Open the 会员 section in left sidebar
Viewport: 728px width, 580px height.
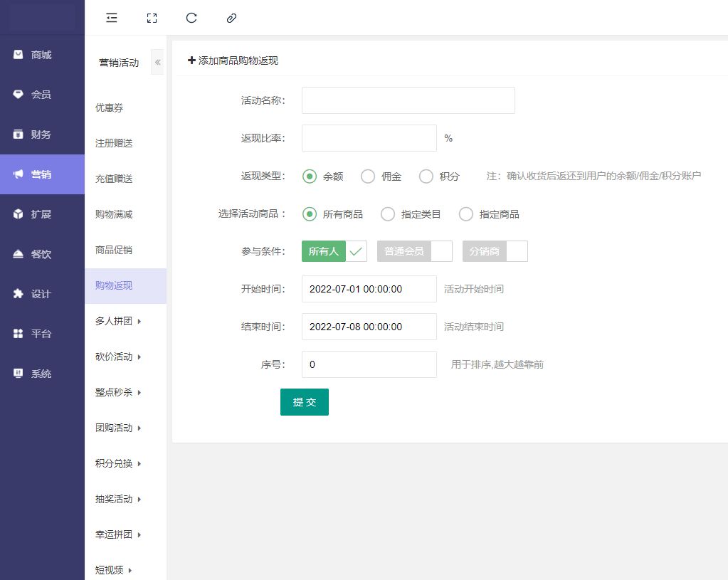coord(41,95)
